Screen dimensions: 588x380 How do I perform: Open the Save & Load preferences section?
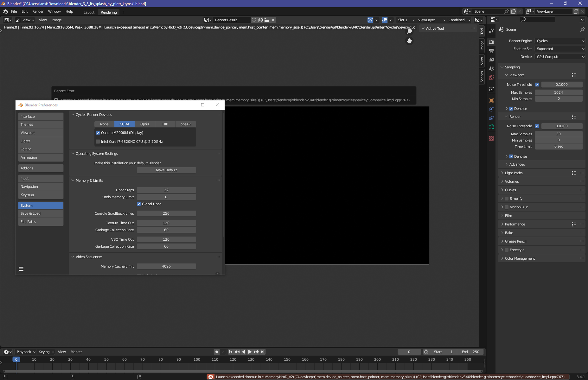coord(41,213)
